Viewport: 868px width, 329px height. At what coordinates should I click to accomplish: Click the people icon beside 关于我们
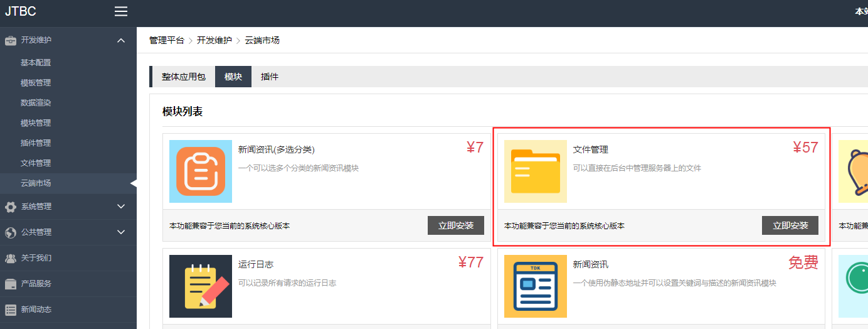pos(11,258)
